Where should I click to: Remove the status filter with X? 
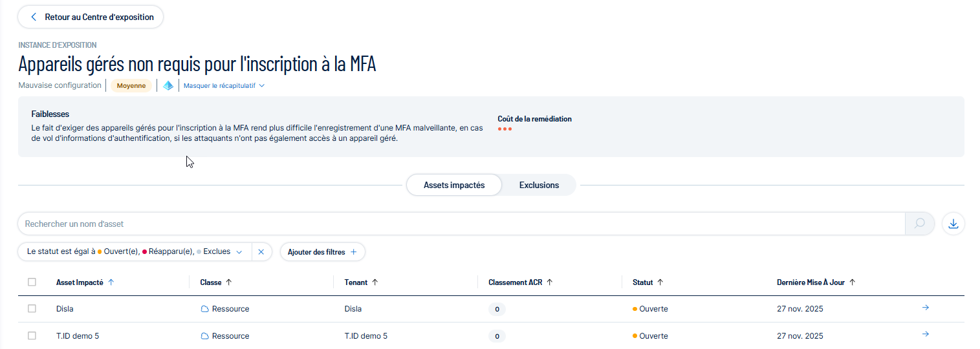(x=261, y=252)
